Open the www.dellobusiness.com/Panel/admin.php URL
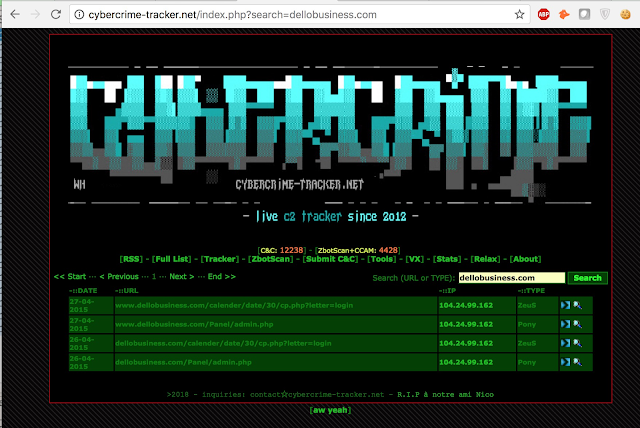Image resolution: width=640 pixels, height=428 pixels. [x=194, y=324]
